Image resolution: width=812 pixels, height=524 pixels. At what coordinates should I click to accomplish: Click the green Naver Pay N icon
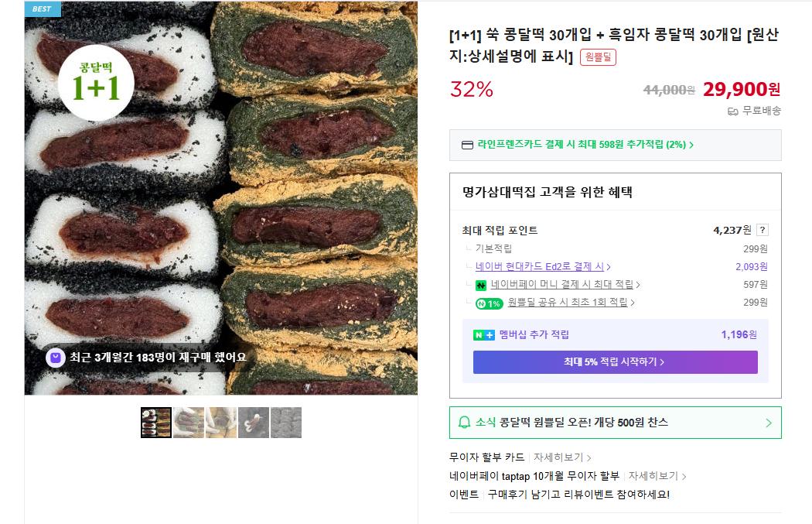480,285
